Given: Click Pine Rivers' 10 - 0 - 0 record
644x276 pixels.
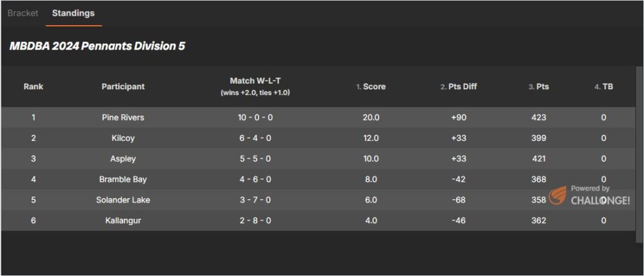Looking at the screenshot, I should [x=255, y=118].
